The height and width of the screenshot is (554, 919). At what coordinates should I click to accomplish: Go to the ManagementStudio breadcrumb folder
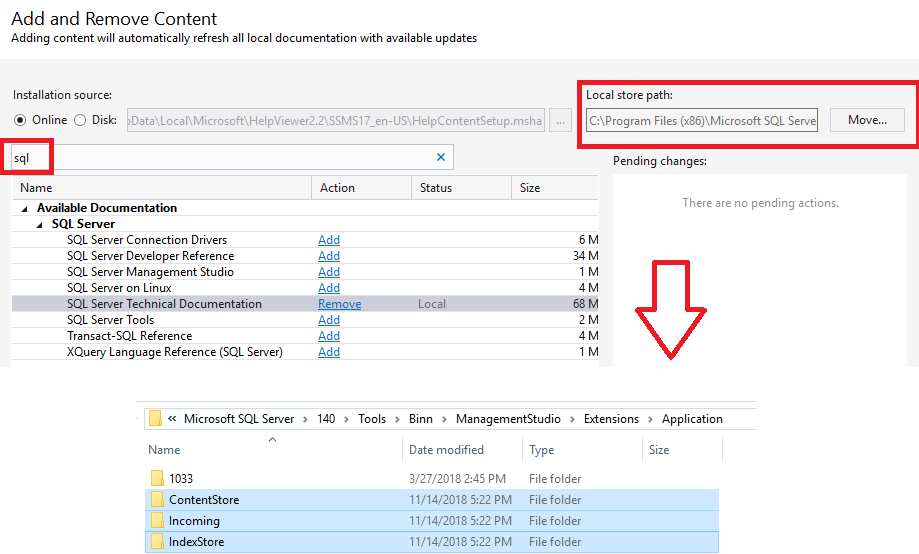click(x=508, y=419)
